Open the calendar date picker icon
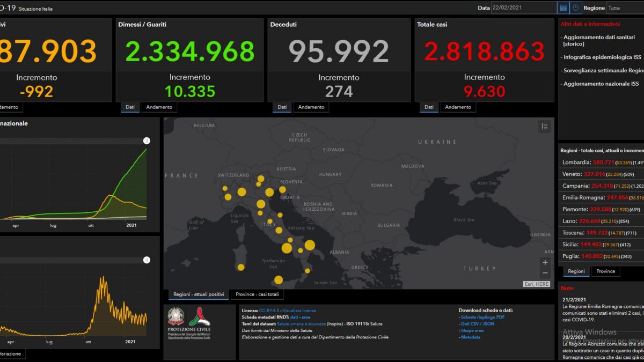This screenshot has height=362, width=644. (563, 8)
